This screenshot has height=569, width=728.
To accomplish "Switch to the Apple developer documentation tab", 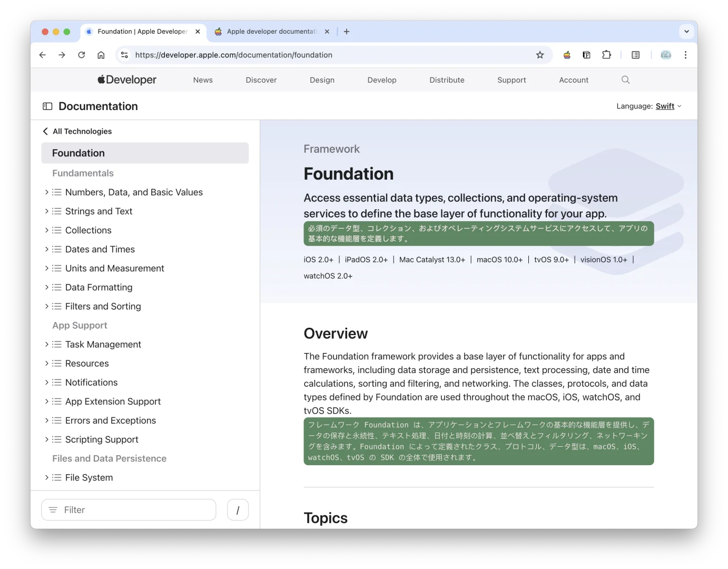I will click(x=272, y=32).
